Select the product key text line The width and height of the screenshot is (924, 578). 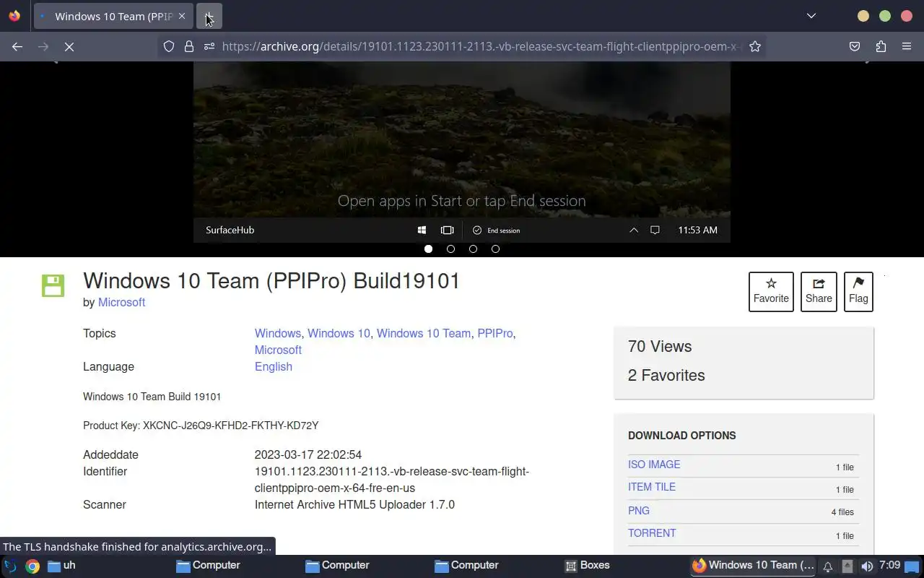pyautogui.click(x=201, y=426)
